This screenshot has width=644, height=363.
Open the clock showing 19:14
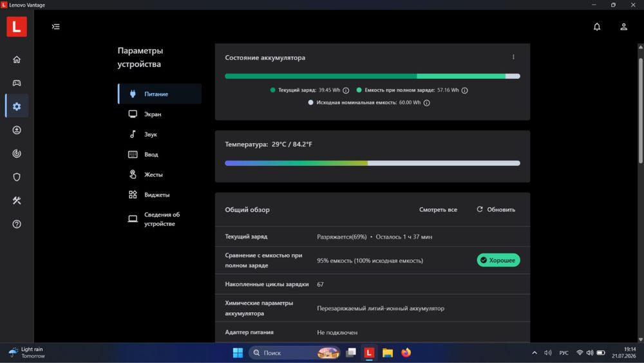click(623, 353)
